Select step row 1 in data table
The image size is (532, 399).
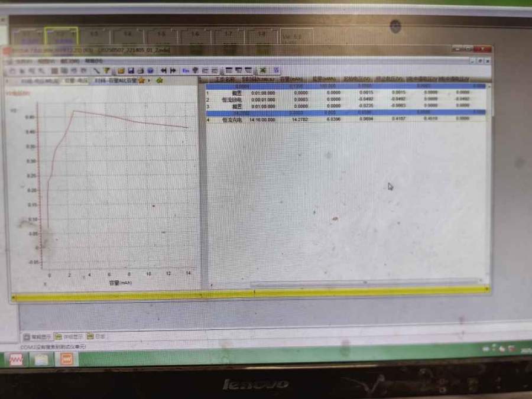[346, 93]
